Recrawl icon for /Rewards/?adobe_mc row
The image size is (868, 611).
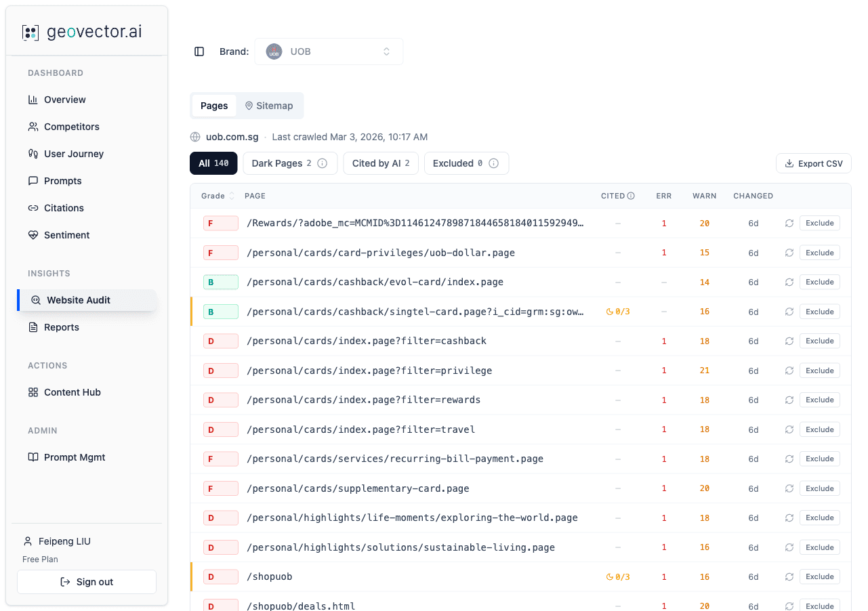point(789,223)
